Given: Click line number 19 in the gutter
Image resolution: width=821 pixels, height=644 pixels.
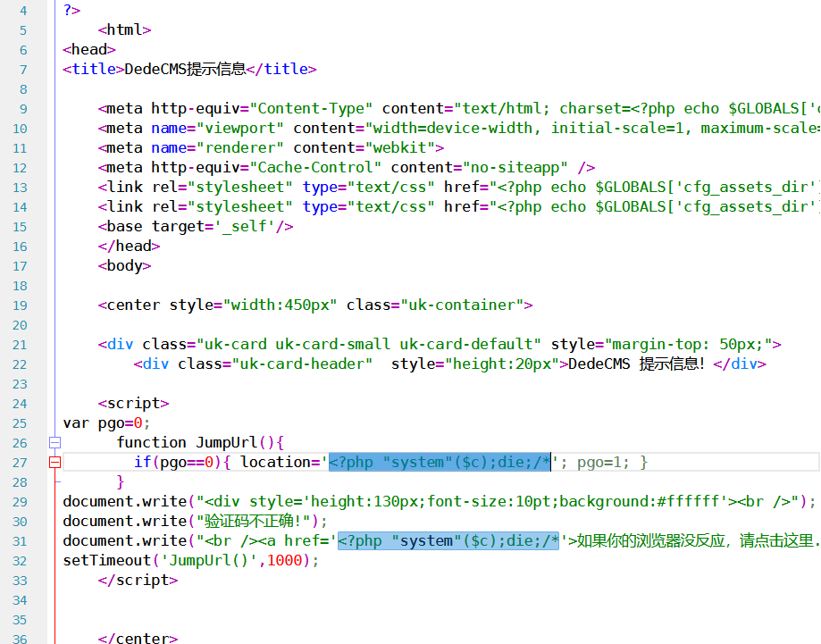Looking at the screenshot, I should click(20, 305).
